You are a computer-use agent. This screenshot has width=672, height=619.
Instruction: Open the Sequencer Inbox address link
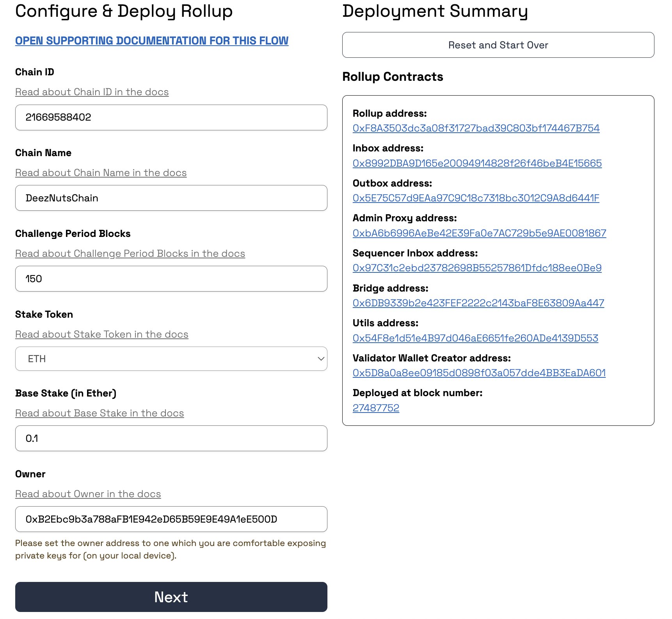477,268
